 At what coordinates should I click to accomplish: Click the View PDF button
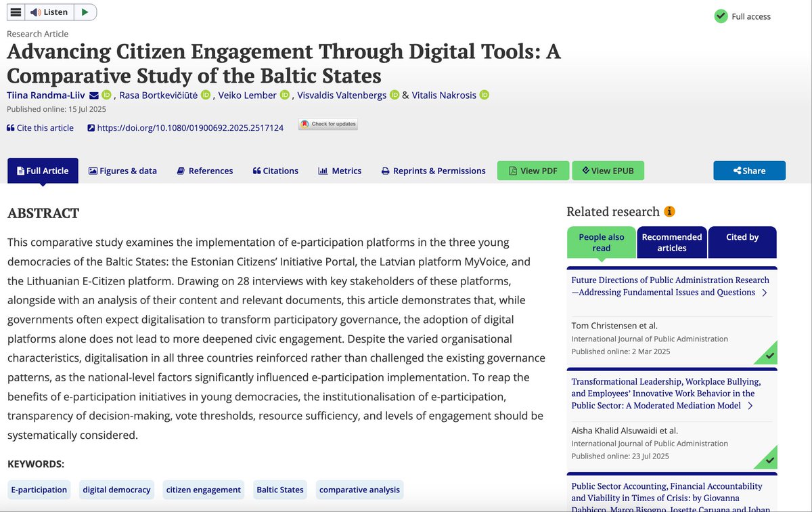533,171
